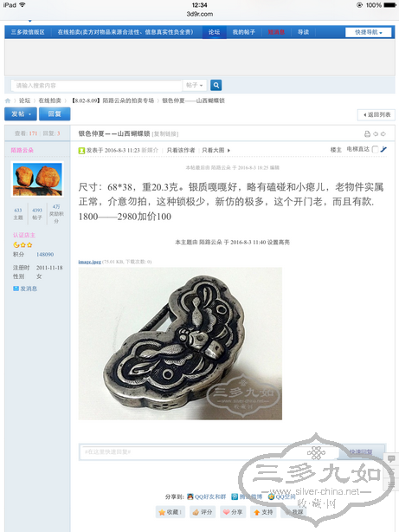Open the comment bubble icon at right edge
The image size is (399, 532).
[x=391, y=458]
